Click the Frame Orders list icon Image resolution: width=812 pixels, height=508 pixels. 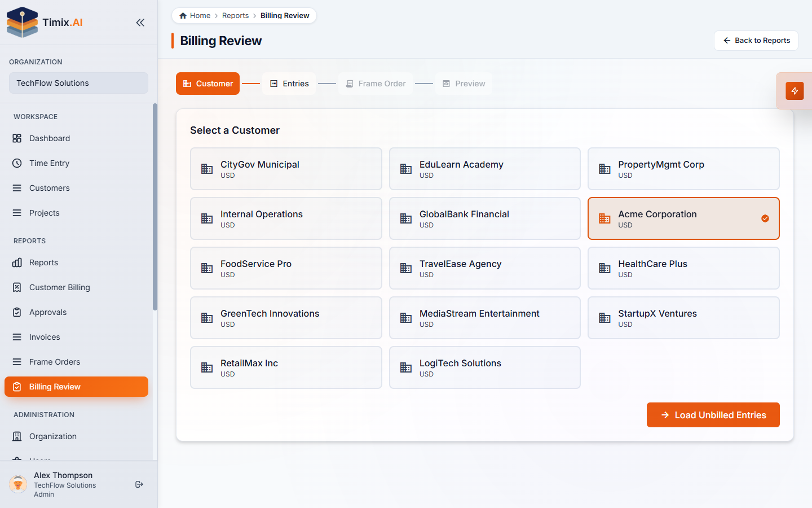point(17,362)
